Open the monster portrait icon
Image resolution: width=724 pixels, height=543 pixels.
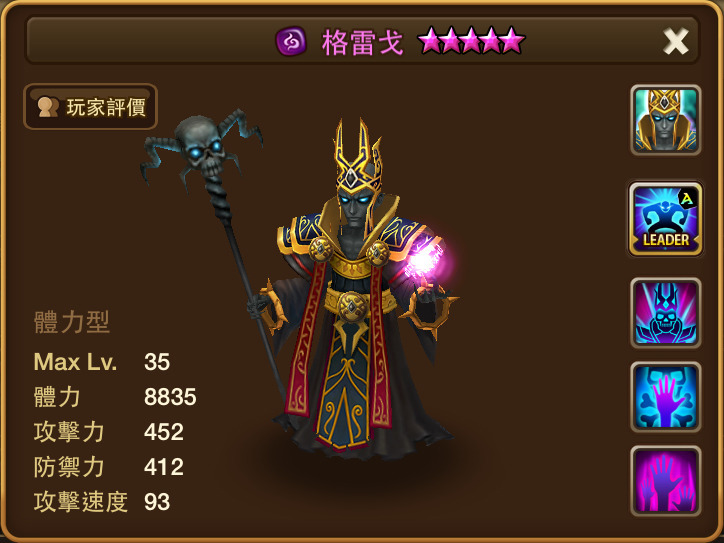pos(665,120)
